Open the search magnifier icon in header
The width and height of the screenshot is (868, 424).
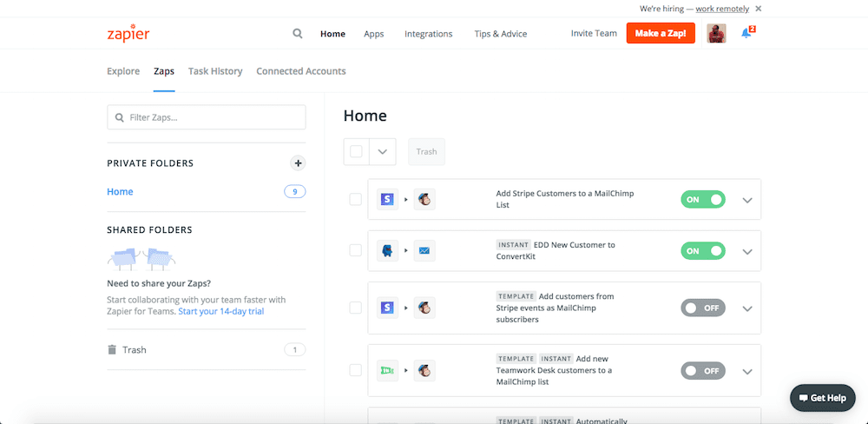[x=298, y=34]
